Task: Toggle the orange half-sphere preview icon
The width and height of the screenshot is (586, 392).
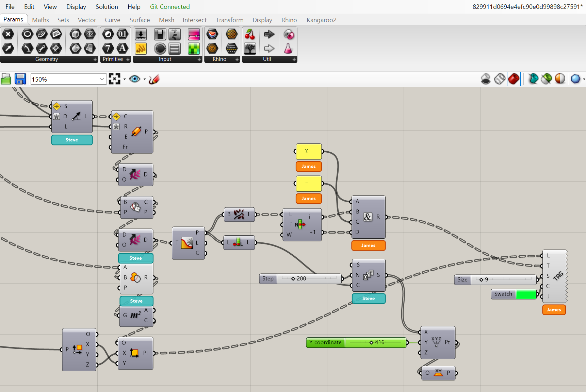Action: point(560,79)
